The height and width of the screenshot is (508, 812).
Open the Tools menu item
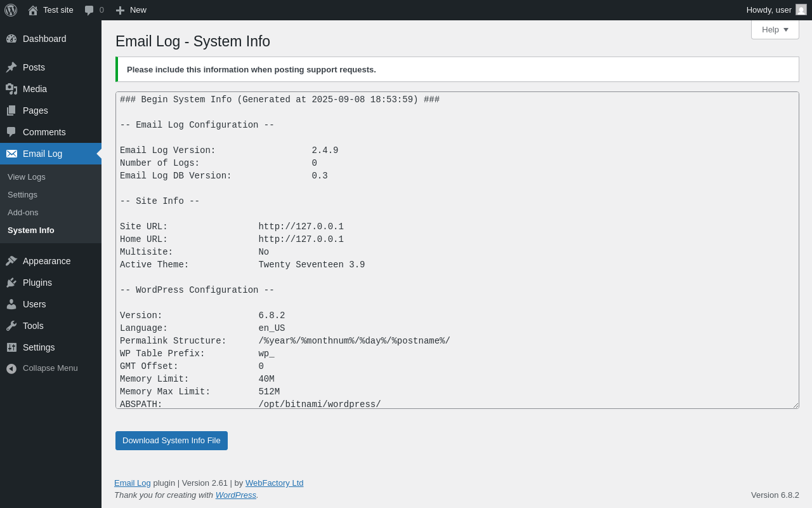(x=51, y=326)
